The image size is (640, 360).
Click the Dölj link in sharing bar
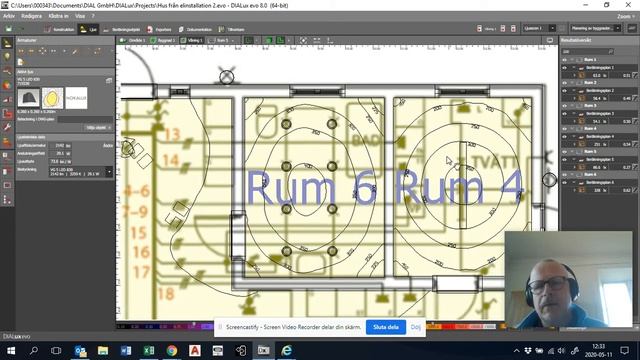pyautogui.click(x=416, y=327)
